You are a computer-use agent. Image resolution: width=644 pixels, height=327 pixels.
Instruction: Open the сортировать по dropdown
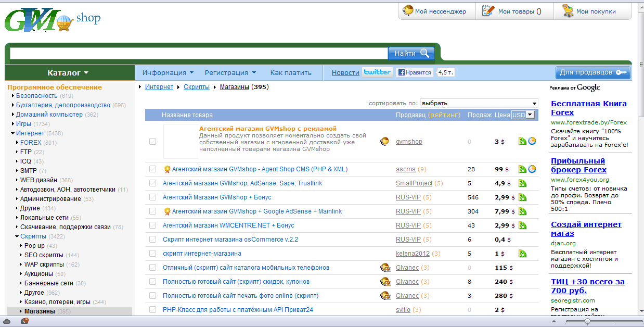coord(479,103)
